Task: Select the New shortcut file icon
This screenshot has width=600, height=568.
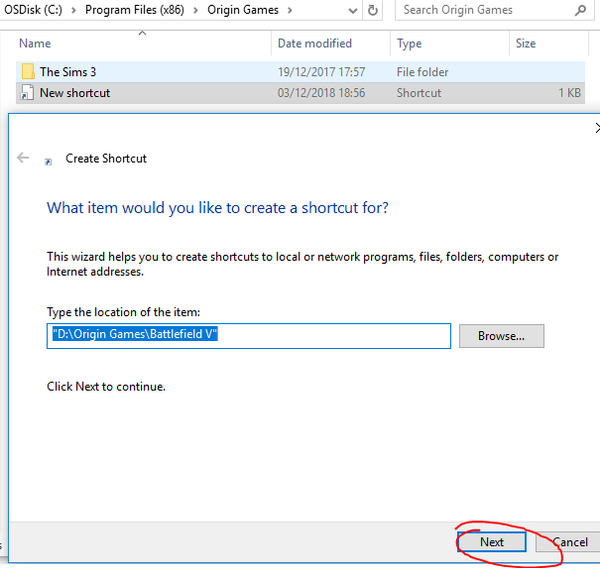Action: [x=27, y=93]
